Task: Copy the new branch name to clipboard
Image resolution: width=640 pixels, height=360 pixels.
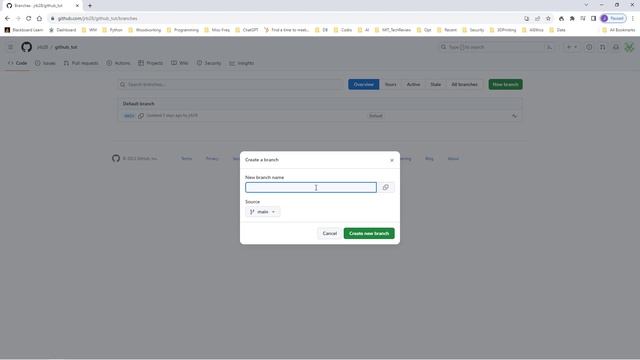Action: tap(386, 187)
